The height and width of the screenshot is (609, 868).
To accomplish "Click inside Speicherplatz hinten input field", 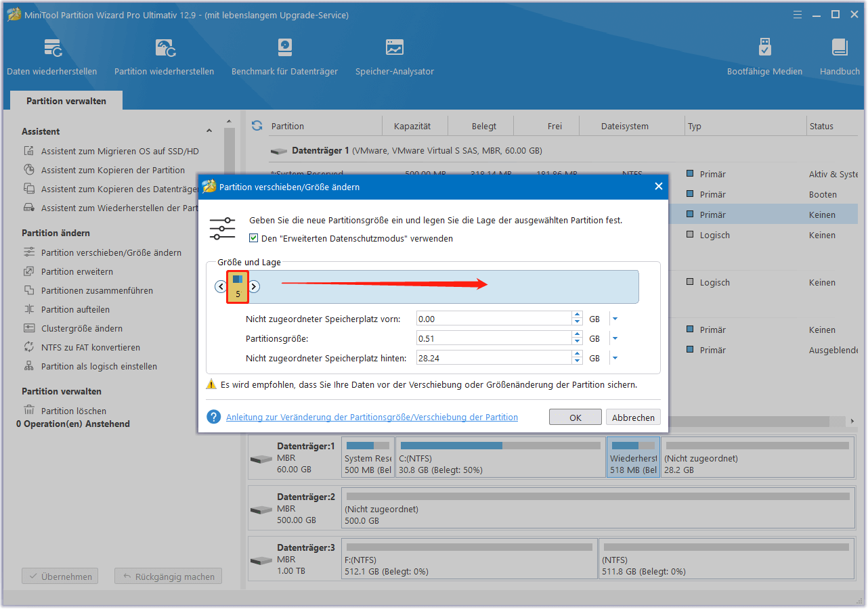I will pos(494,358).
